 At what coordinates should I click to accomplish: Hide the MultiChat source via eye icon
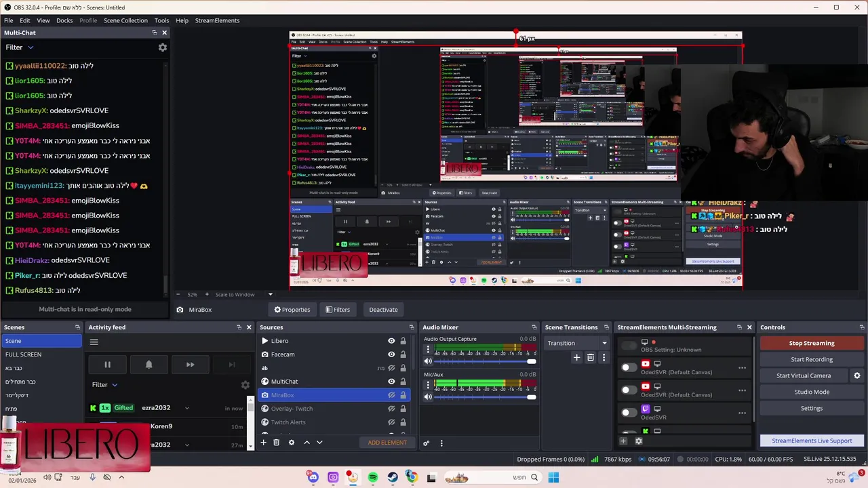(391, 382)
